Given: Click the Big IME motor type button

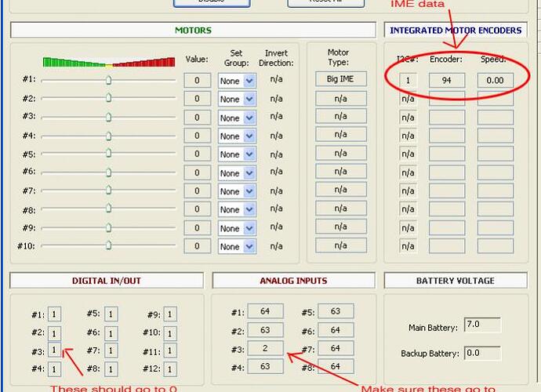Looking at the screenshot, I should click(x=340, y=79).
